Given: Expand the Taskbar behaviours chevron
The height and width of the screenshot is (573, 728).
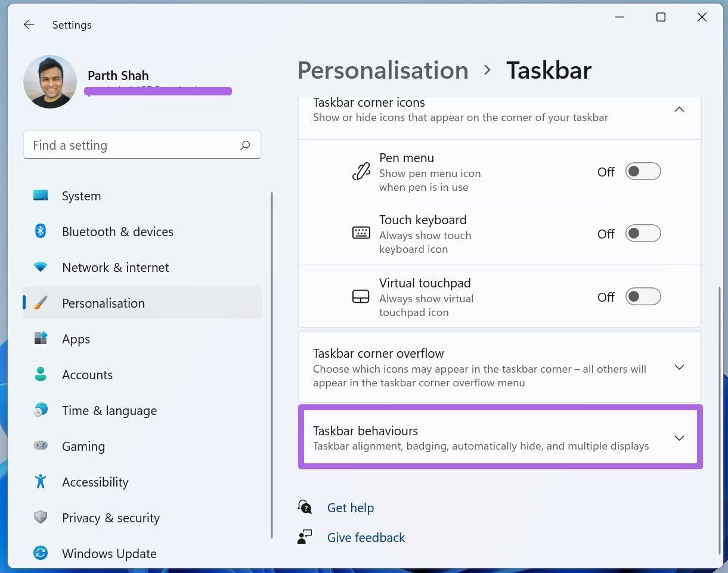Looking at the screenshot, I should 679,438.
